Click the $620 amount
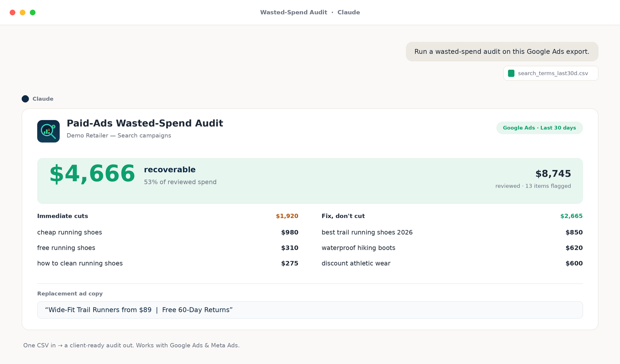The width and height of the screenshot is (620, 364). pyautogui.click(x=574, y=248)
